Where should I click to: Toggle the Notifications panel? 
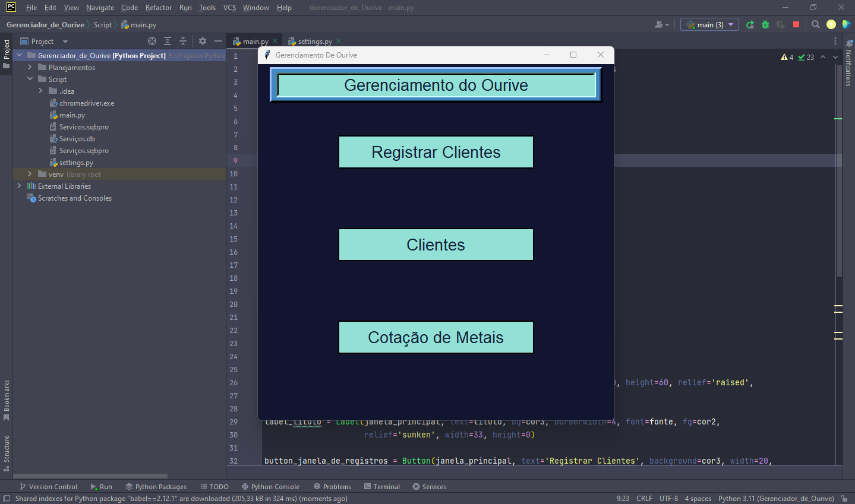click(x=848, y=67)
